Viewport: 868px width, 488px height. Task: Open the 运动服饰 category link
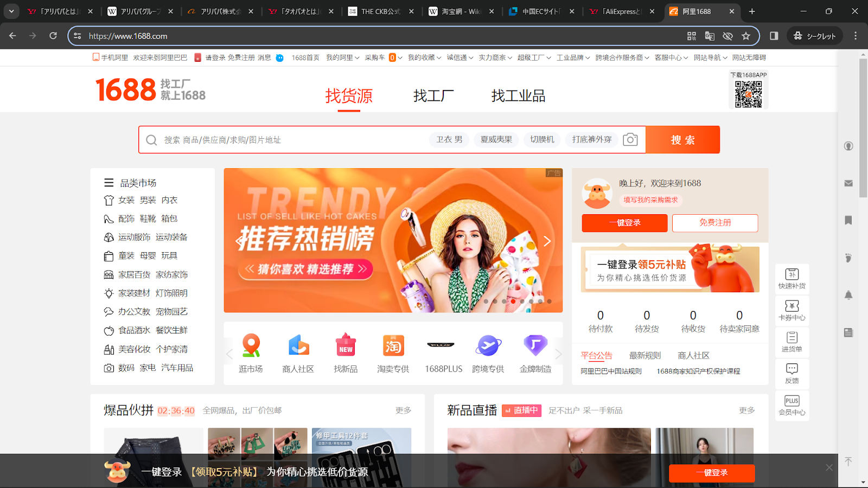coord(135,237)
